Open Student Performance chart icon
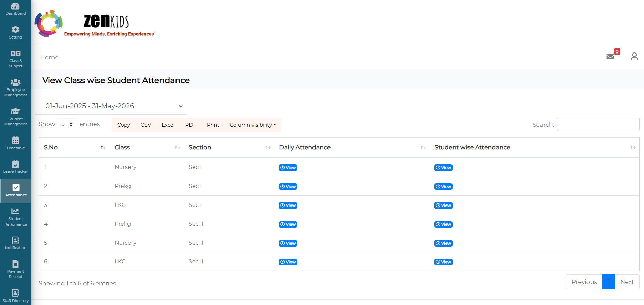This screenshot has width=644, height=305. [x=15, y=216]
